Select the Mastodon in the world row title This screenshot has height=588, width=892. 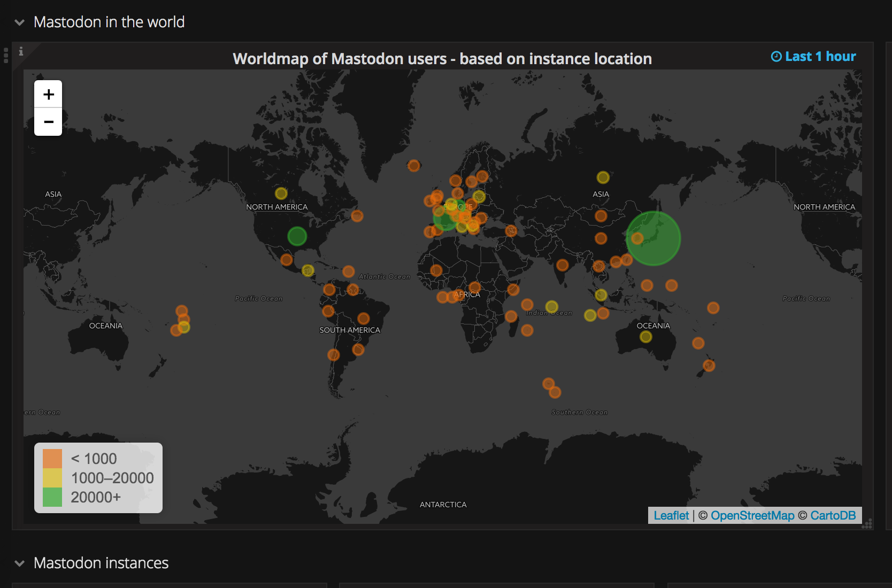109,22
